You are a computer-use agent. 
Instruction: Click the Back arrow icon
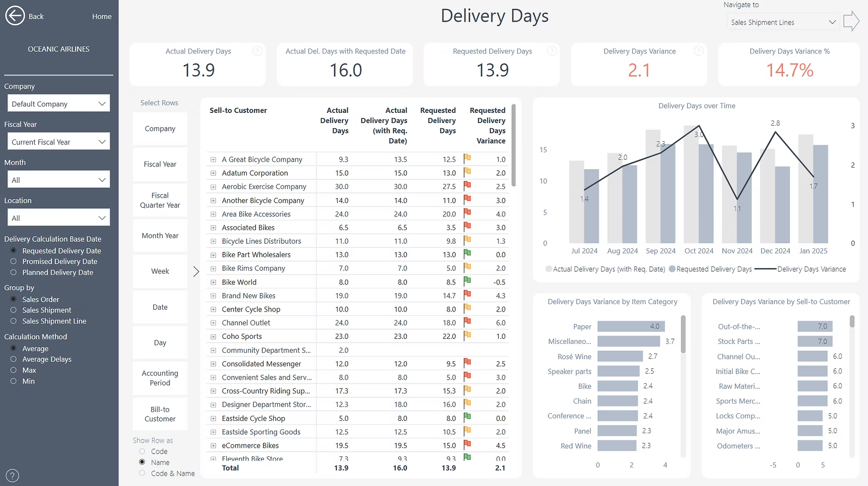tap(15, 15)
